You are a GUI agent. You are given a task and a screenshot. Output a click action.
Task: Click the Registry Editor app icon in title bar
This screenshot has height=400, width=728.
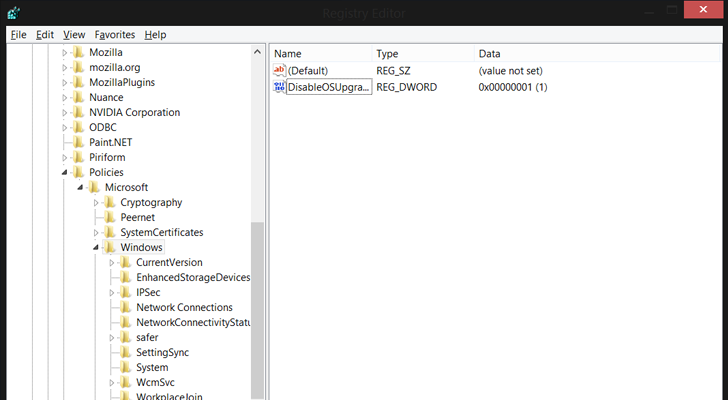point(13,13)
